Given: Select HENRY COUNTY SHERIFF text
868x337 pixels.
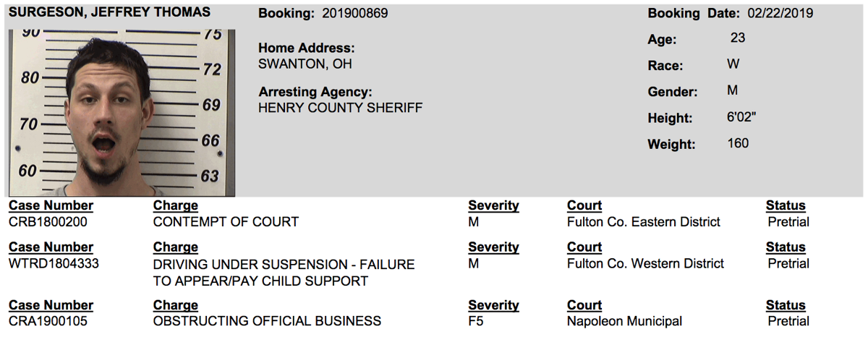Looking at the screenshot, I should point(340,108).
